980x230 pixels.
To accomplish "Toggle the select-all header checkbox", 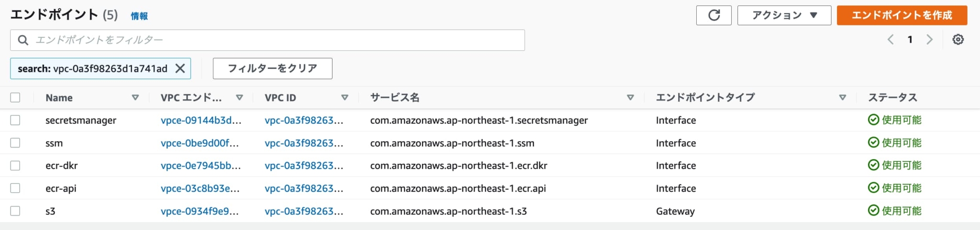I will (15, 98).
